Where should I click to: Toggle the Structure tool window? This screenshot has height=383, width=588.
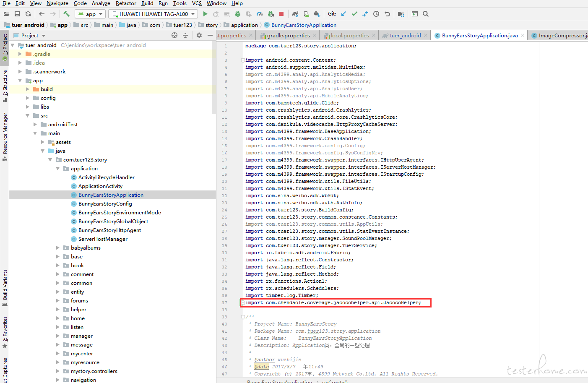(x=5, y=86)
